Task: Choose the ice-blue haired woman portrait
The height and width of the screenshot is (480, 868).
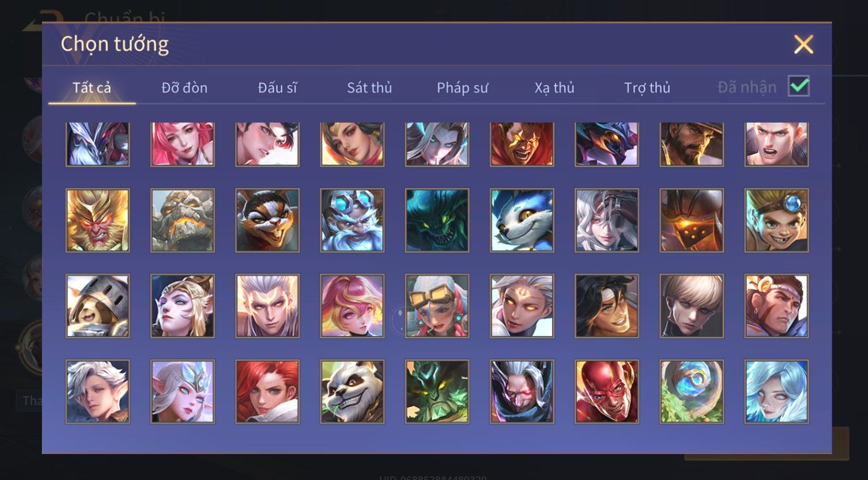Action: (x=776, y=392)
